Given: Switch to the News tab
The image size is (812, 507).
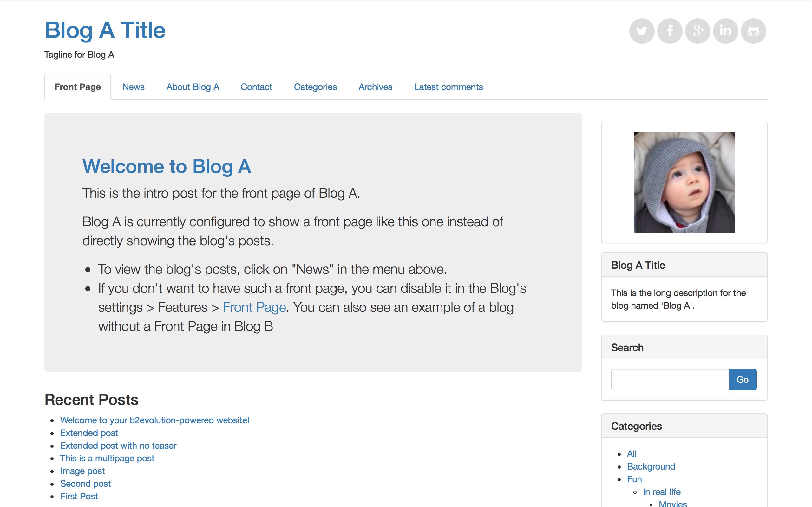Looking at the screenshot, I should (x=133, y=87).
